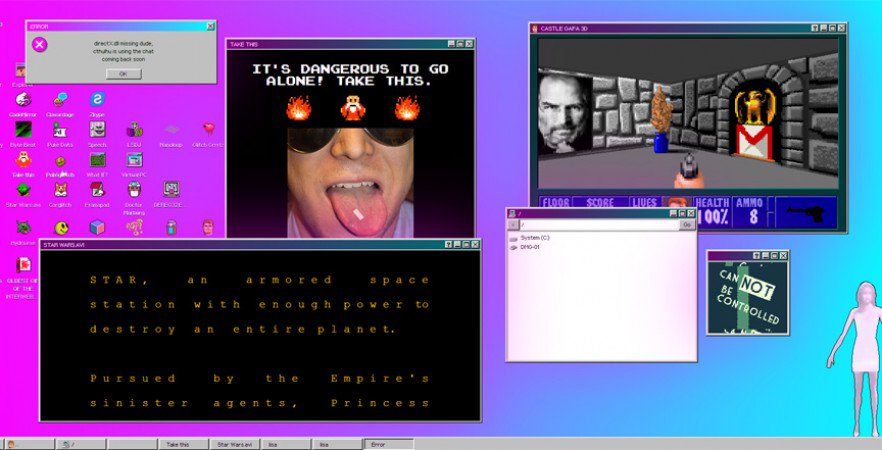Select System (C:) in the file explorer

point(529,238)
